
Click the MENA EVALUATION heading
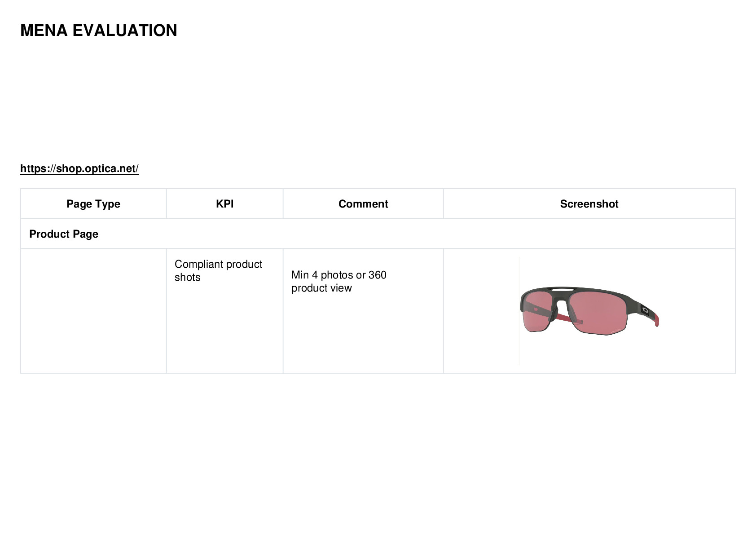[x=99, y=31]
